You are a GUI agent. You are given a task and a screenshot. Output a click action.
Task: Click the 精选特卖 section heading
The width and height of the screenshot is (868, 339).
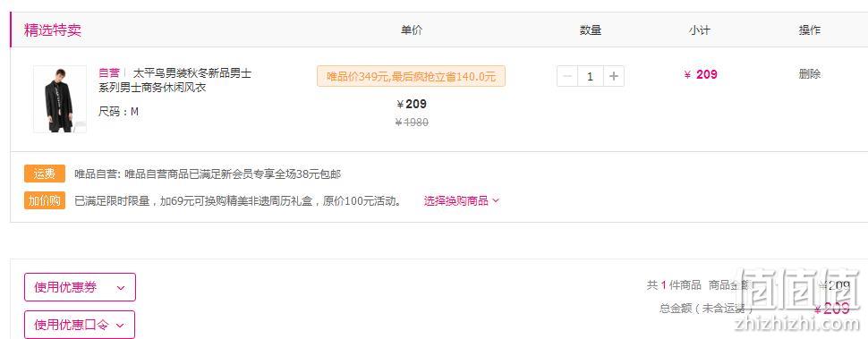53,30
